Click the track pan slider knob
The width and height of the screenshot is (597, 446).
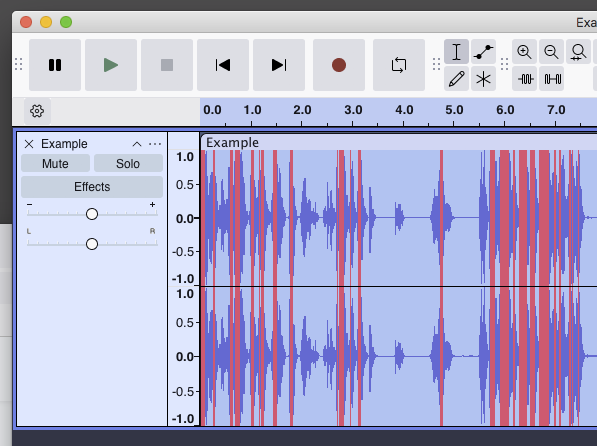click(92, 244)
